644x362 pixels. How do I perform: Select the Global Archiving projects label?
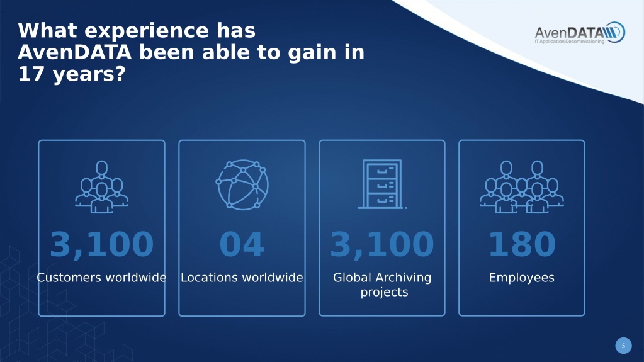(x=382, y=285)
